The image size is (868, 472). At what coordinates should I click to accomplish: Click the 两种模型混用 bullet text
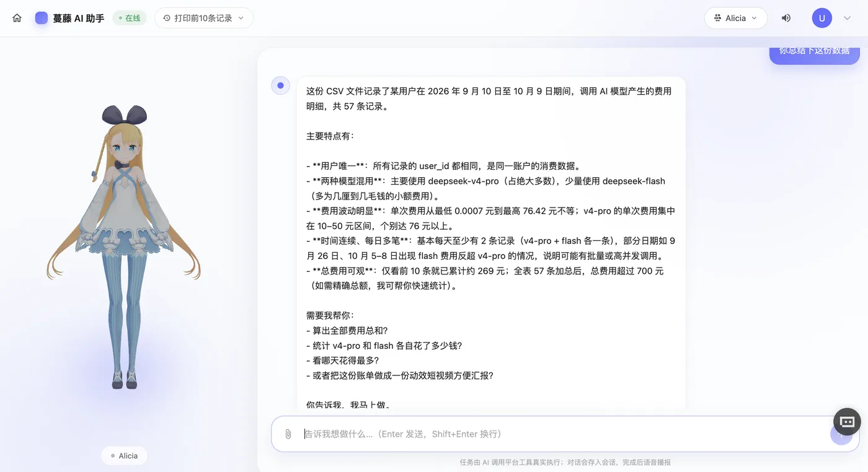coord(485,188)
